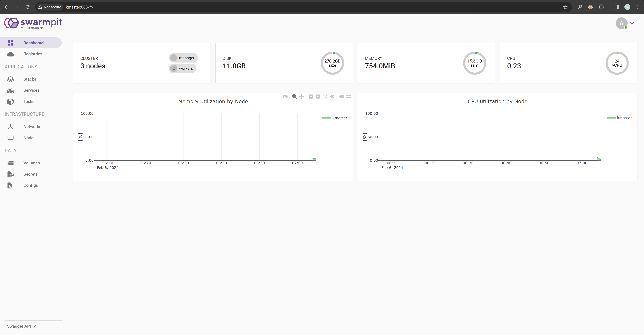Click the swarmpit logo
Image resolution: width=644 pixels, height=335 pixels.
click(33, 23)
